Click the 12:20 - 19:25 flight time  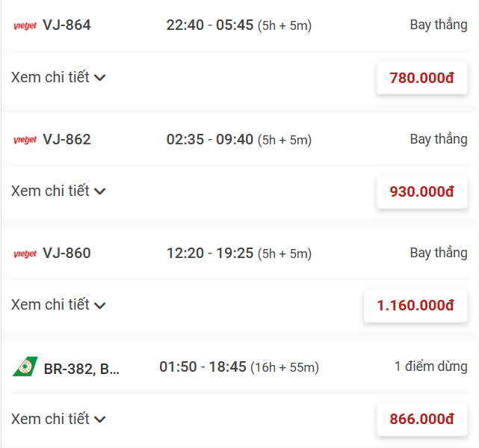210,253
